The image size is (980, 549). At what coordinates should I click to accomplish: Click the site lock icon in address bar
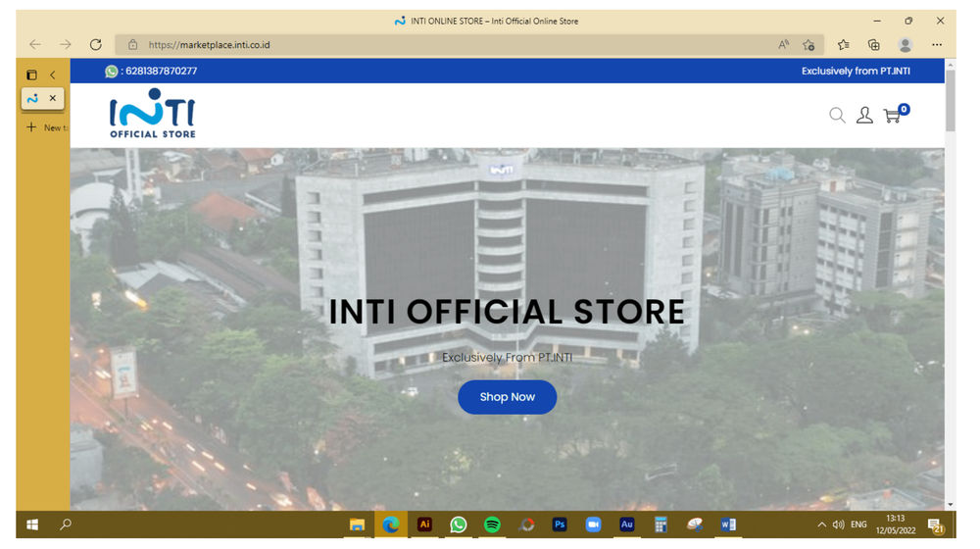click(x=132, y=44)
